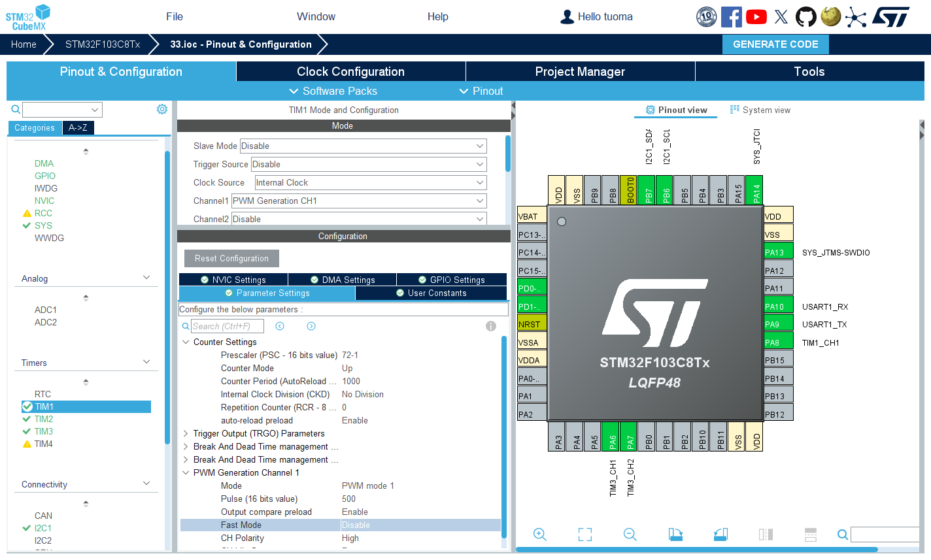Image resolution: width=931 pixels, height=560 pixels.
Task: Open the NVIC Settings tab
Action: tap(233, 280)
